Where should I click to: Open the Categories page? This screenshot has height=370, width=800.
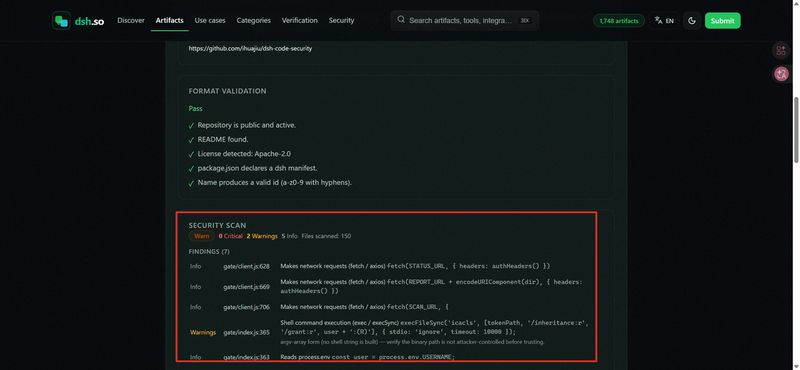(254, 20)
